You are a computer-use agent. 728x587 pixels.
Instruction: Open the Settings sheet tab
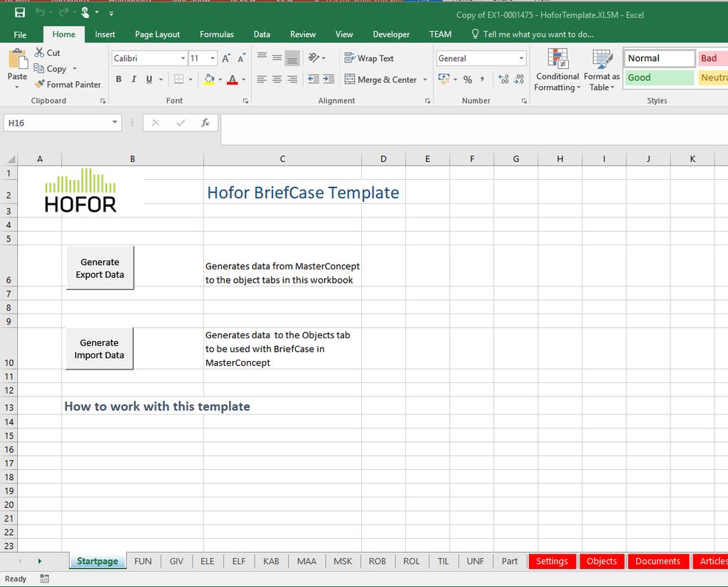click(552, 561)
